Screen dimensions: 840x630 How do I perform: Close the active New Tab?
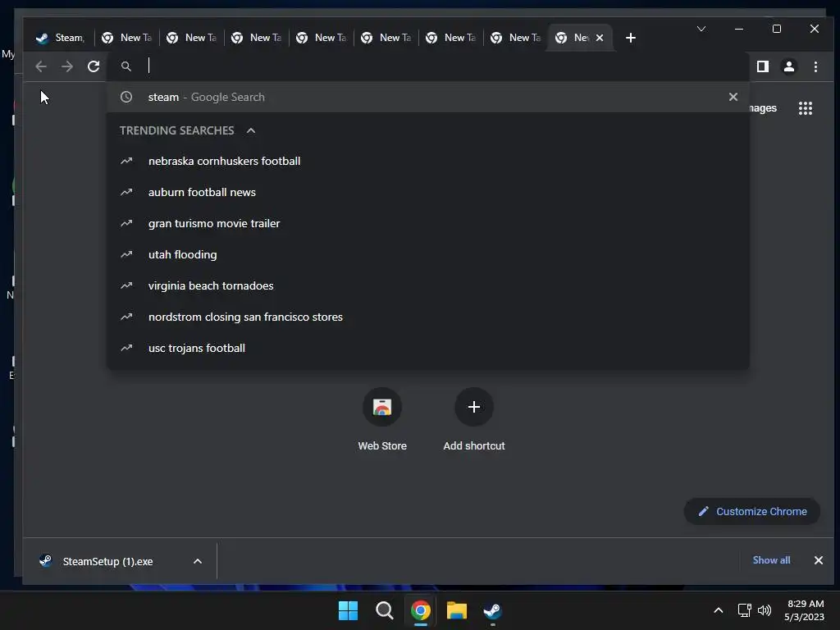600,38
